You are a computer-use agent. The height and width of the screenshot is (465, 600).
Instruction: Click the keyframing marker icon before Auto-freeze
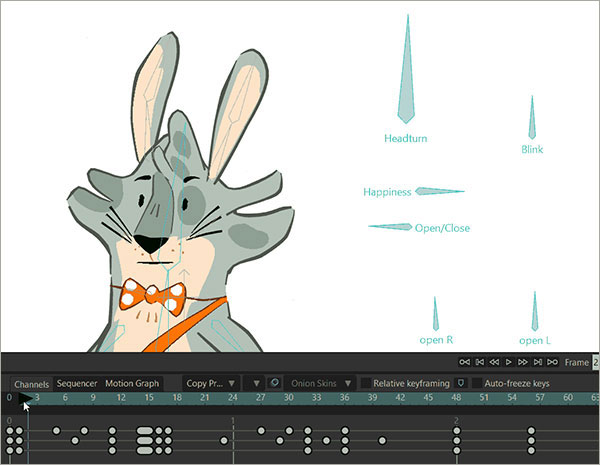point(461,383)
